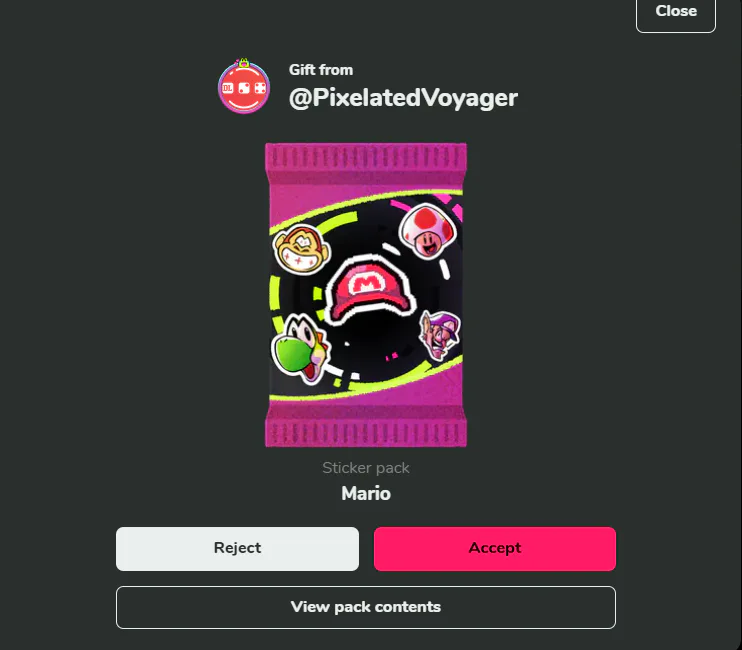Viewport: 742px width, 650px height.
Task: Reject the gifted sticker pack
Action: click(237, 549)
